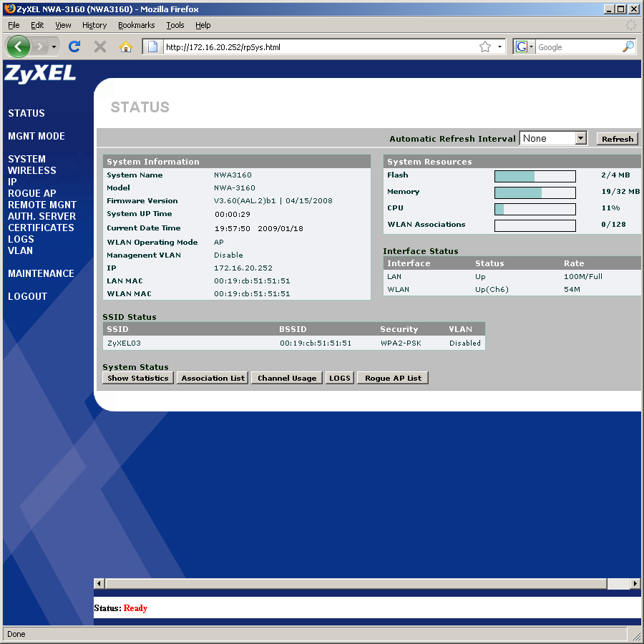Open the Google search engine selector
Viewport: 644px width, 644px height.
(524, 47)
